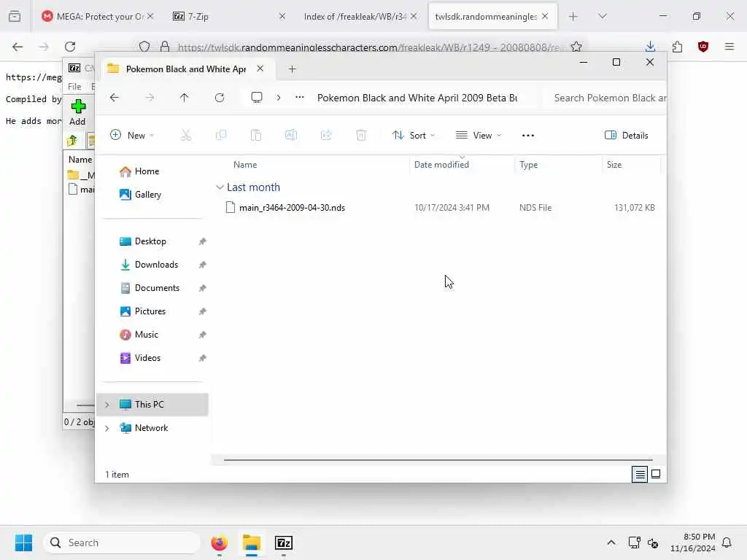
Task: Open the Firefox tab list dropdown
Action: coord(603,16)
